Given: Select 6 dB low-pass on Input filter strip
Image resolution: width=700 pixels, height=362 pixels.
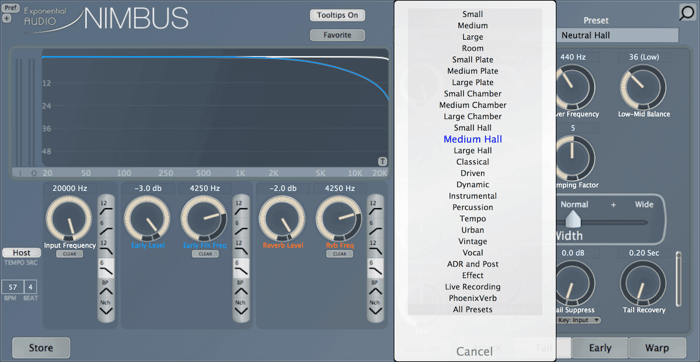Looking at the screenshot, I should [106, 268].
